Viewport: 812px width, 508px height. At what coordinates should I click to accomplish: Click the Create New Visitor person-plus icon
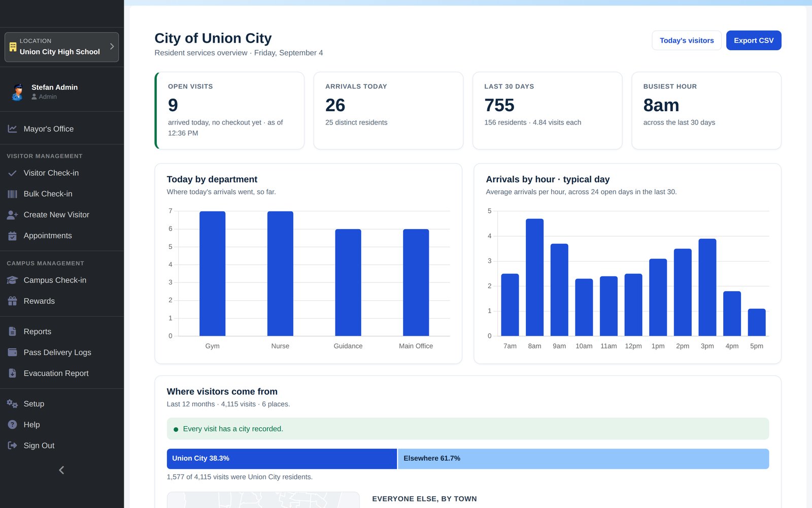(x=12, y=215)
